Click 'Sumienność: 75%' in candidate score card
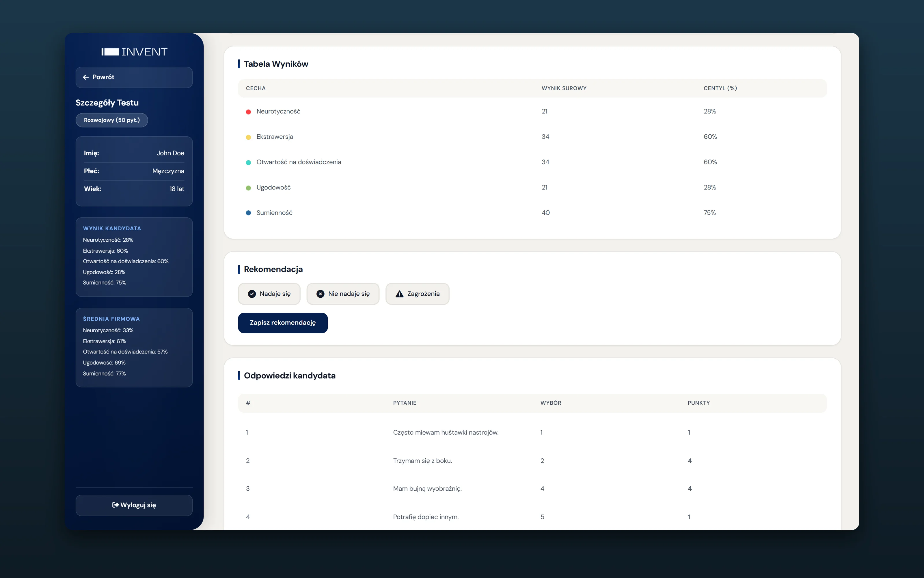 (x=104, y=283)
